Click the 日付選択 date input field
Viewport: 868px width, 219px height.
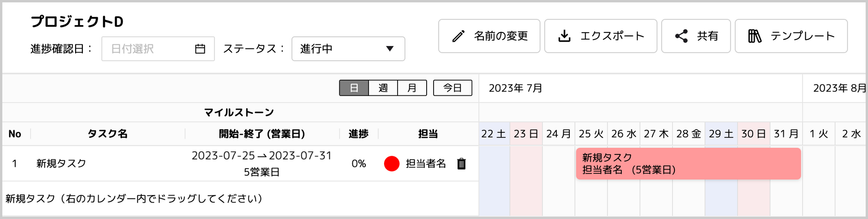click(x=158, y=49)
